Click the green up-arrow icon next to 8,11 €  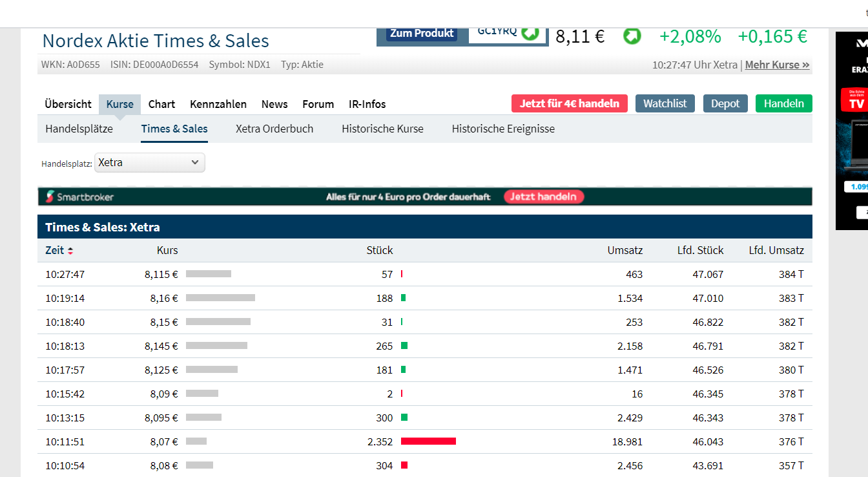click(x=632, y=36)
